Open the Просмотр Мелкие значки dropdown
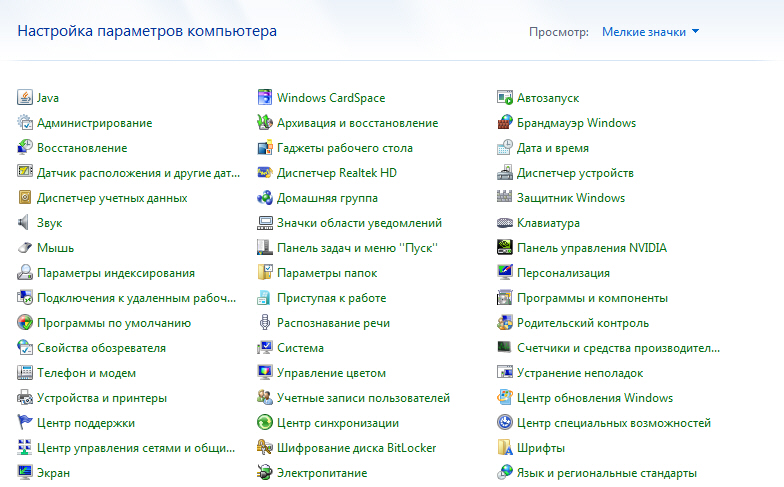The width and height of the screenshot is (784, 487). 643,32
